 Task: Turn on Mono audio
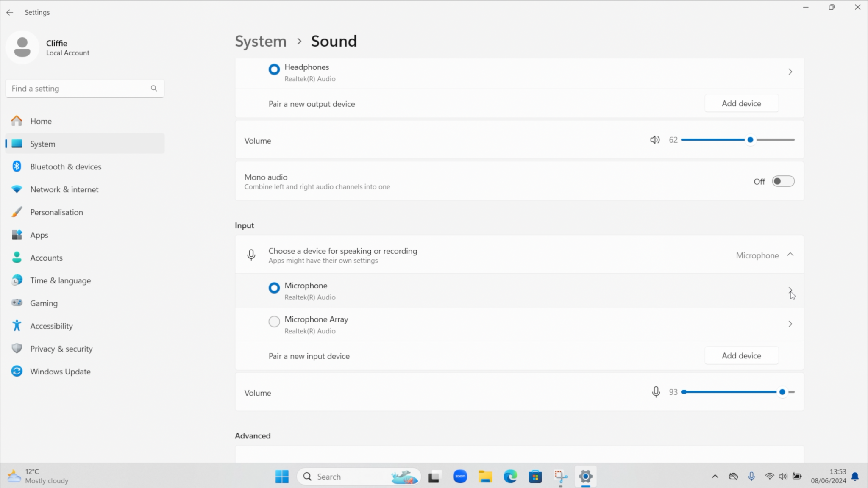(x=782, y=181)
